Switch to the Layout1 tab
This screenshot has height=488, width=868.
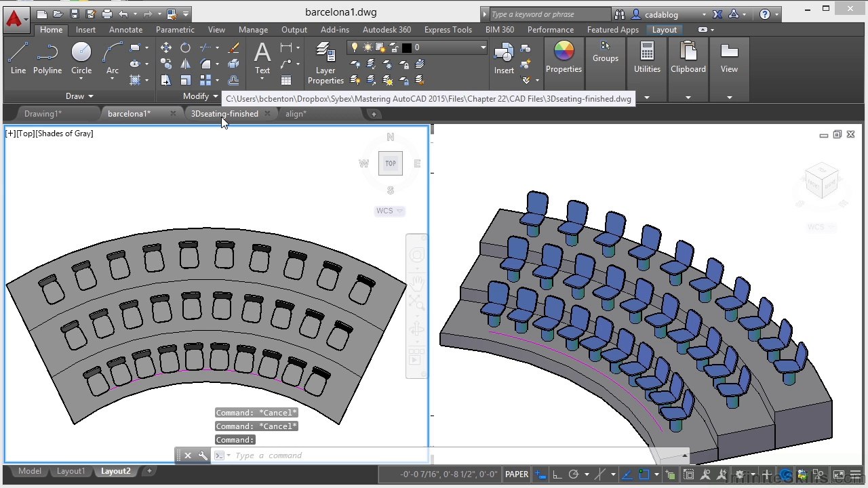pos(71,471)
